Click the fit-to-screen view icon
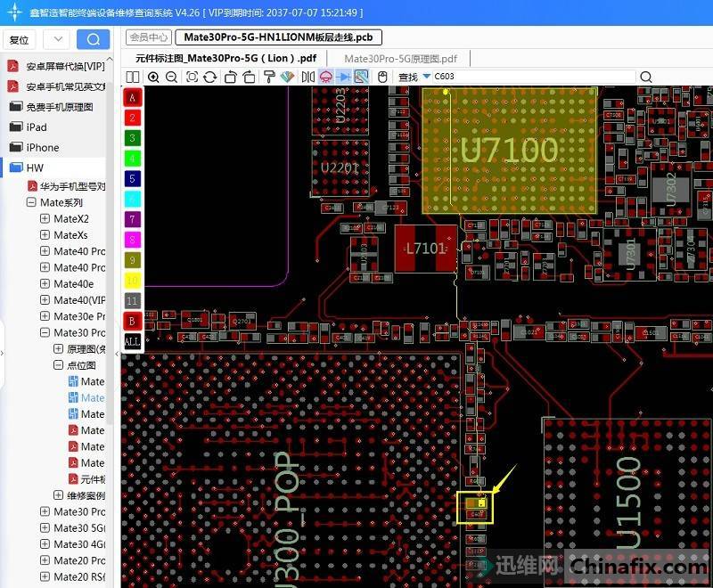The image size is (713, 588). (x=193, y=78)
